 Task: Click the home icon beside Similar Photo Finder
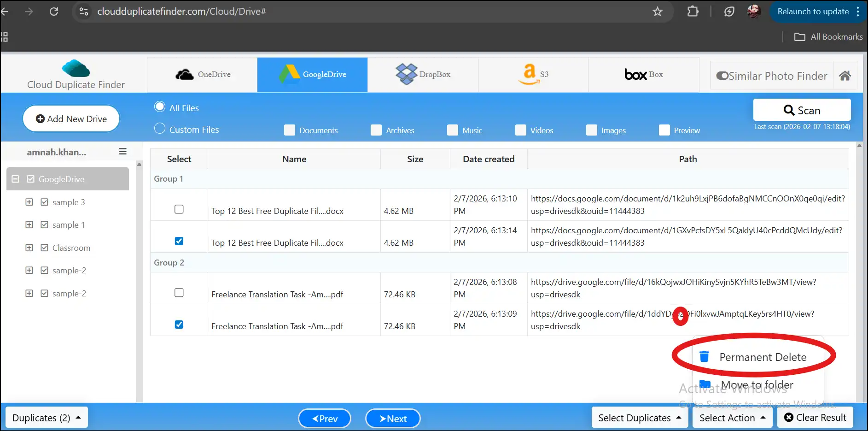(x=845, y=75)
